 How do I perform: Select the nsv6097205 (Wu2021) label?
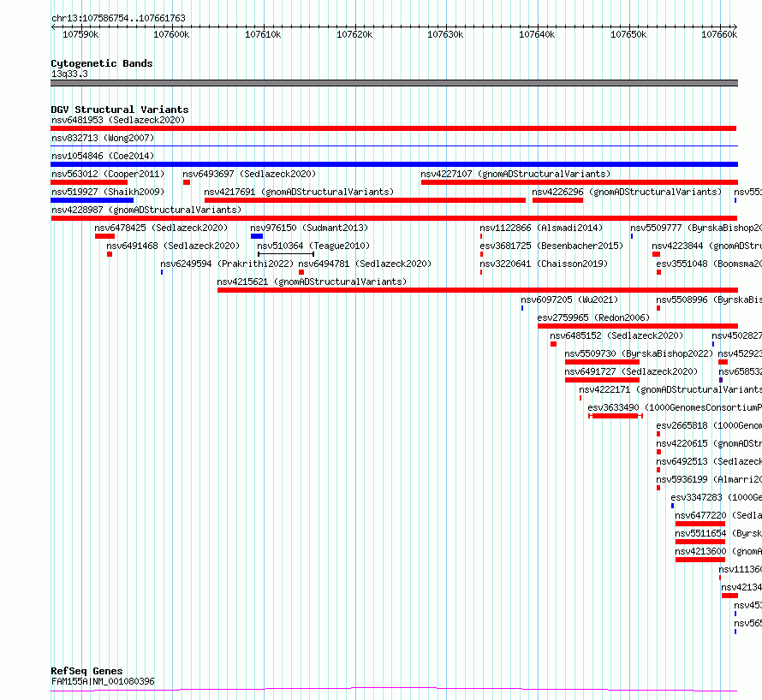(569, 300)
